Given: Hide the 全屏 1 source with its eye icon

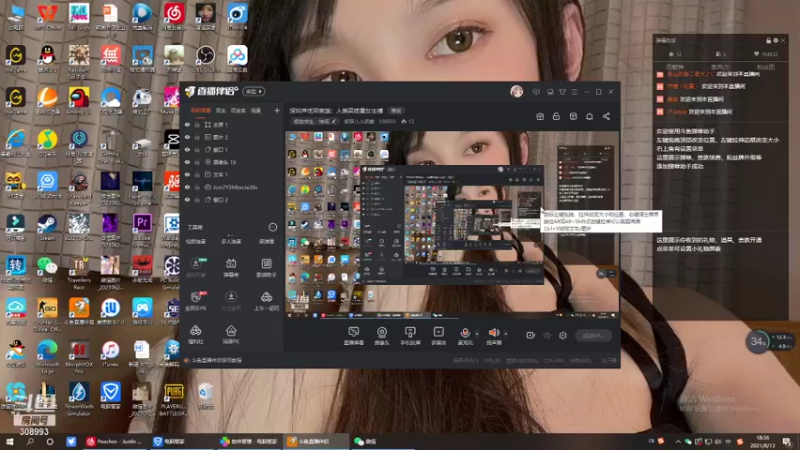Looking at the screenshot, I should click(x=187, y=124).
